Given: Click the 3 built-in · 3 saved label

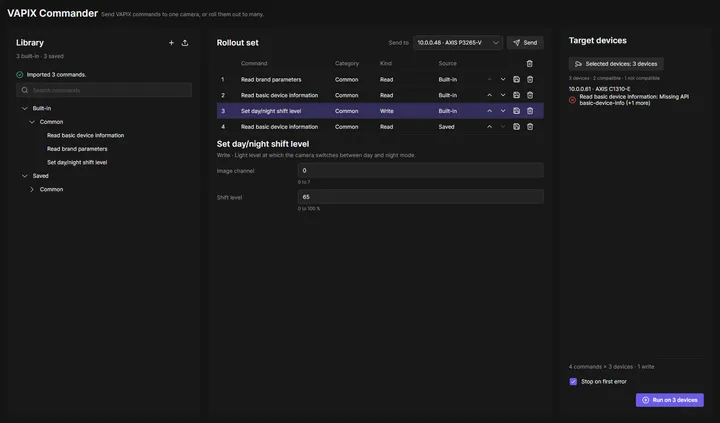Looking at the screenshot, I should tap(40, 56).
